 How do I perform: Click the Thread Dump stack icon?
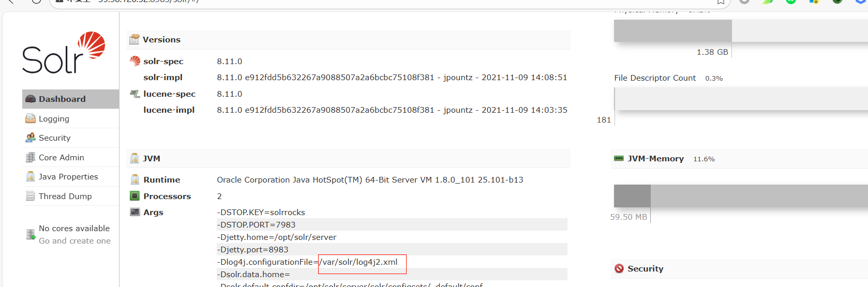pyautogui.click(x=31, y=196)
